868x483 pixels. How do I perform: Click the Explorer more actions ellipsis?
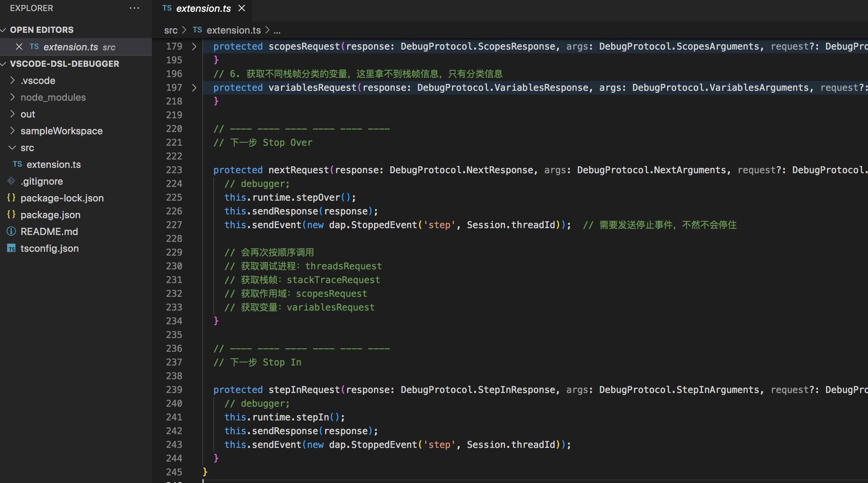tap(134, 8)
